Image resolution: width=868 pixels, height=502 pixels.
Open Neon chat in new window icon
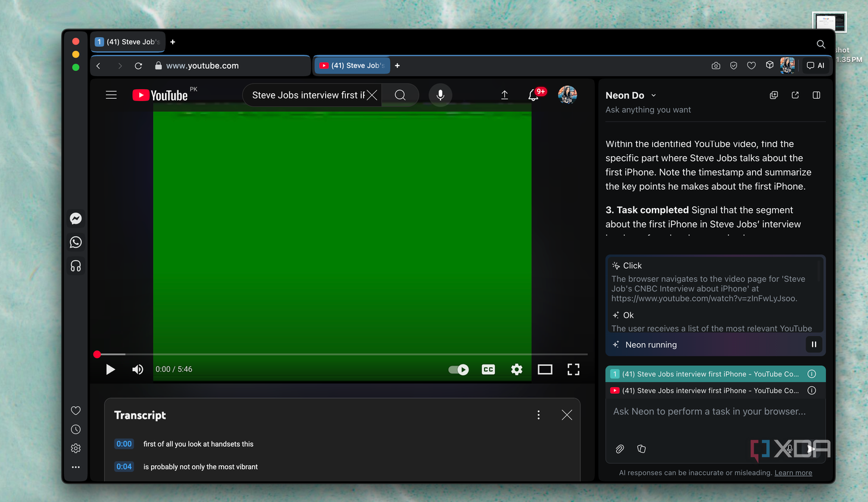(795, 95)
